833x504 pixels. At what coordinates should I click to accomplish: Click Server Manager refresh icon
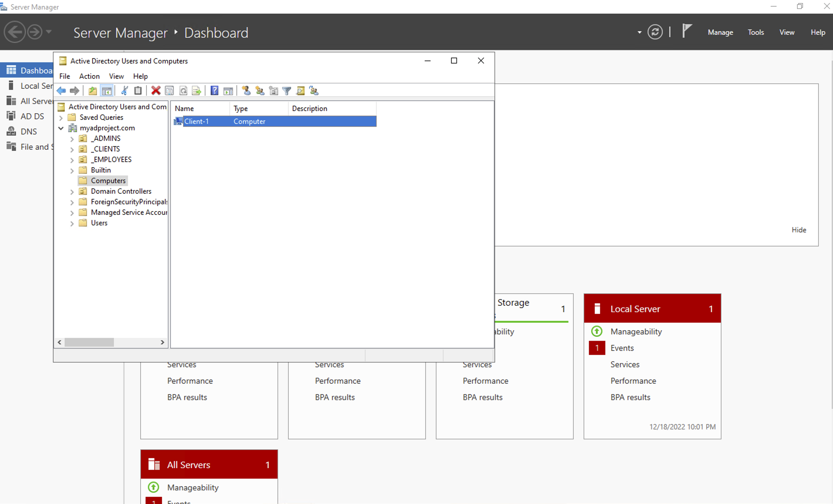[655, 33]
